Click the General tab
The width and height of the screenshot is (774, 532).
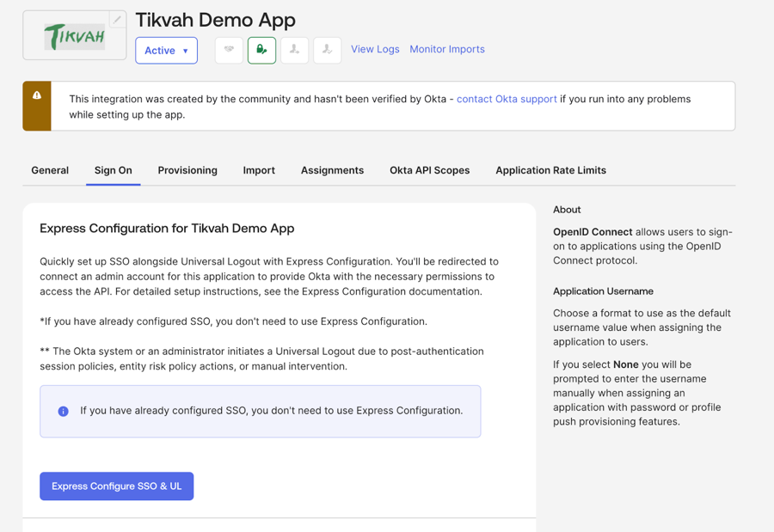[x=49, y=170]
